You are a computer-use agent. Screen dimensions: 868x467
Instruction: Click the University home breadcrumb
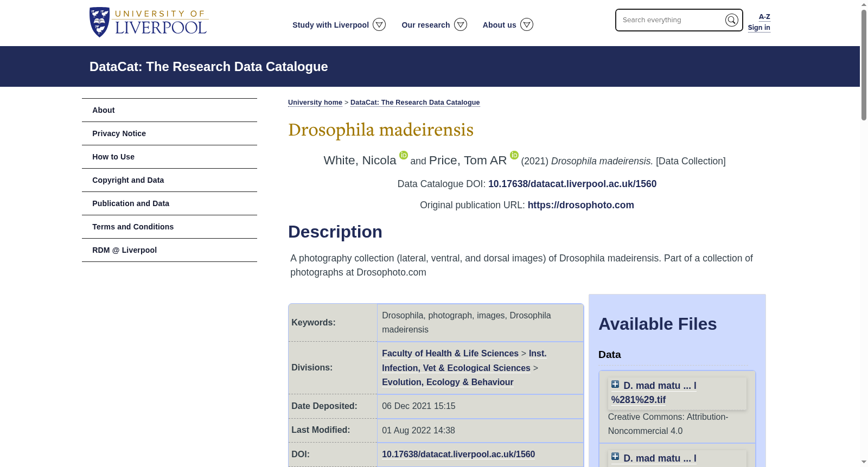315,103
